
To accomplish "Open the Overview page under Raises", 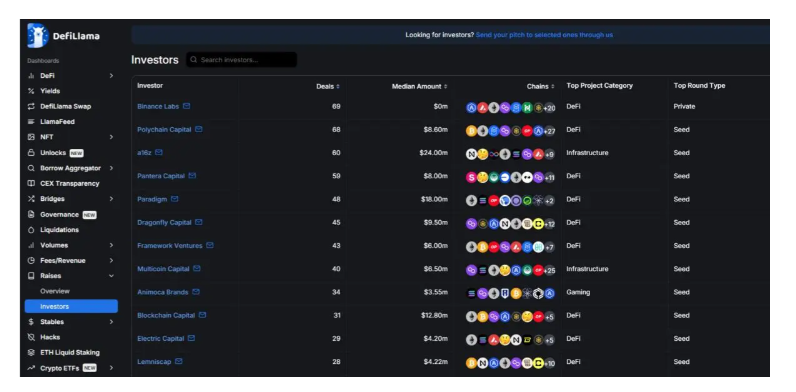I will point(55,291).
